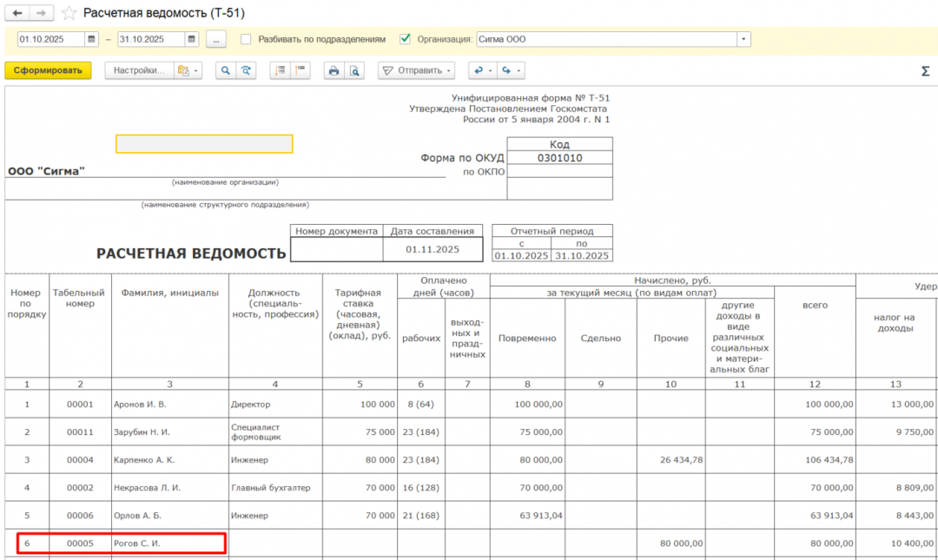Click the redo arrow dropdown button
938x560 pixels.
point(511,70)
